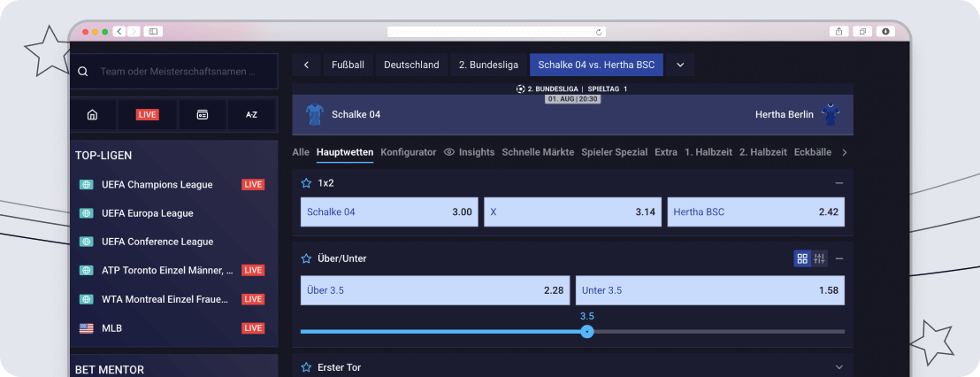Open the browser tab overview icon
This screenshot has height=377, width=980.
(862, 31)
